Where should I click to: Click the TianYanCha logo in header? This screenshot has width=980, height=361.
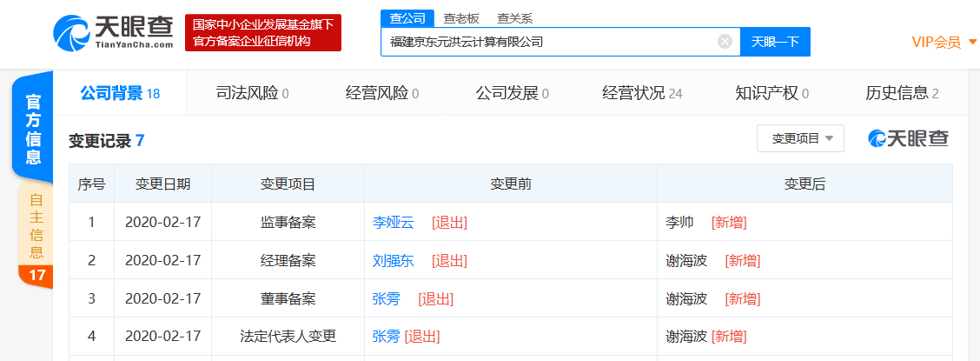tap(113, 32)
